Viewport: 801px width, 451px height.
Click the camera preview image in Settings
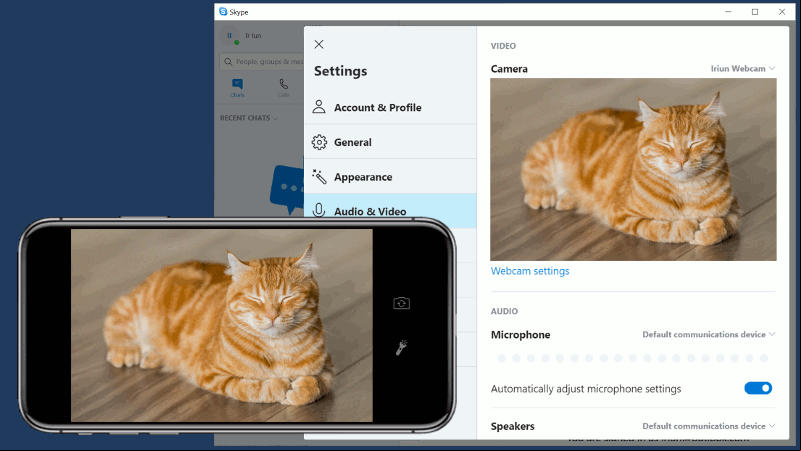633,170
